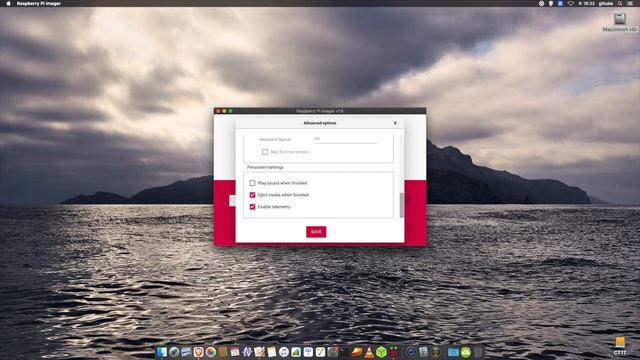This screenshot has width=640, height=360.
Task: Click the SAVE button
Action: 316,232
